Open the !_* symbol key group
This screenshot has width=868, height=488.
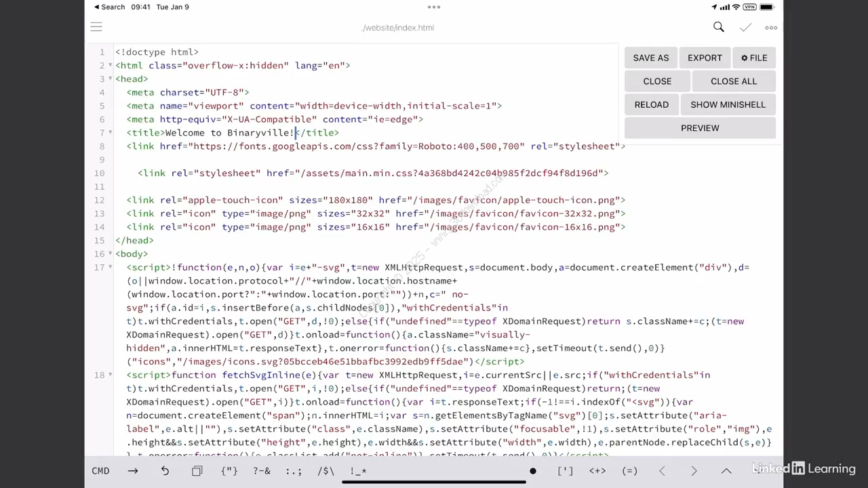point(358,471)
